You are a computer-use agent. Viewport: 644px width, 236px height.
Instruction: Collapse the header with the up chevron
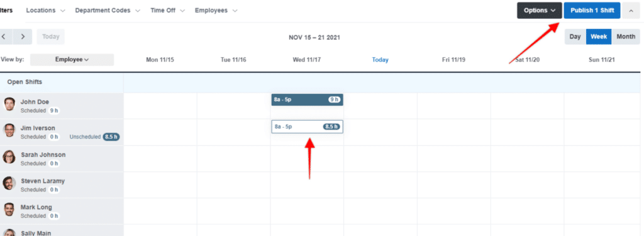pos(631,11)
